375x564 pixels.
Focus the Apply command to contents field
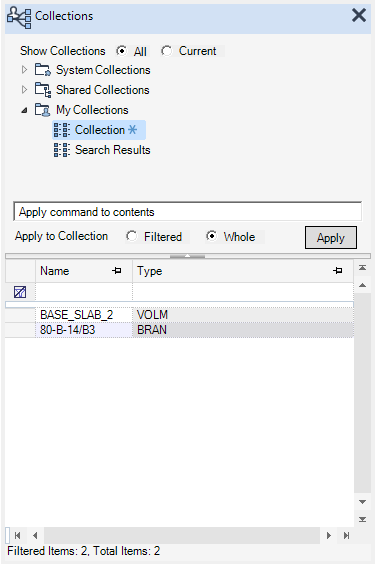click(187, 212)
